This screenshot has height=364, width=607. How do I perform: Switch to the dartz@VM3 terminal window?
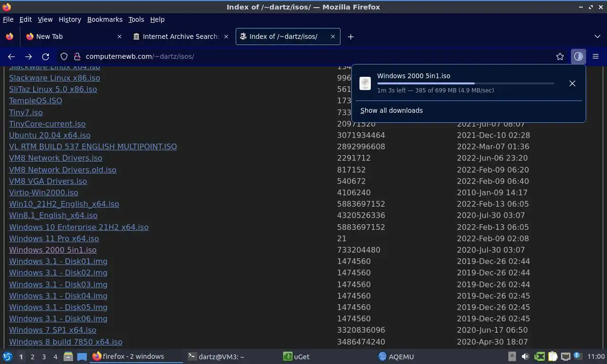[x=231, y=356]
